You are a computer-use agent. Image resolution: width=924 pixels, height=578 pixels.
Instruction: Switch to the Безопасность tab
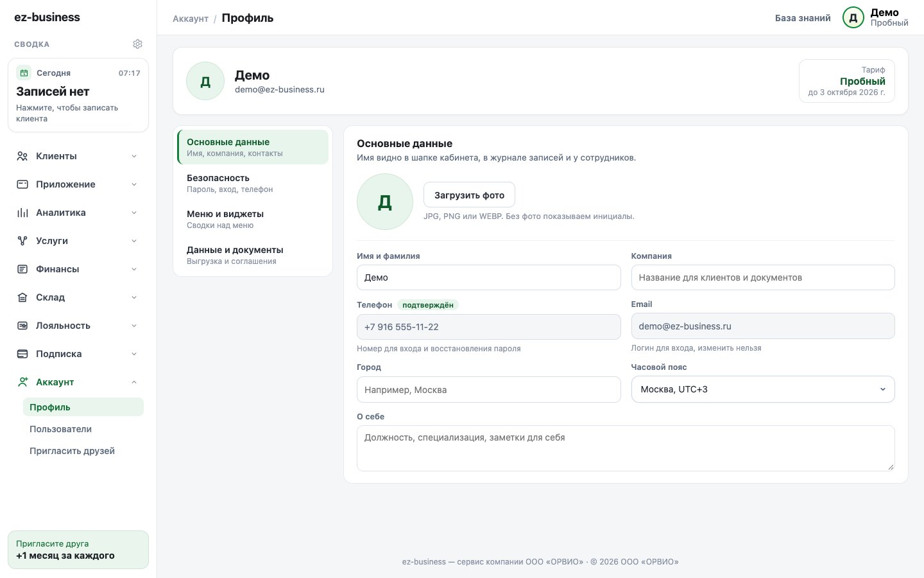pyautogui.click(x=253, y=183)
